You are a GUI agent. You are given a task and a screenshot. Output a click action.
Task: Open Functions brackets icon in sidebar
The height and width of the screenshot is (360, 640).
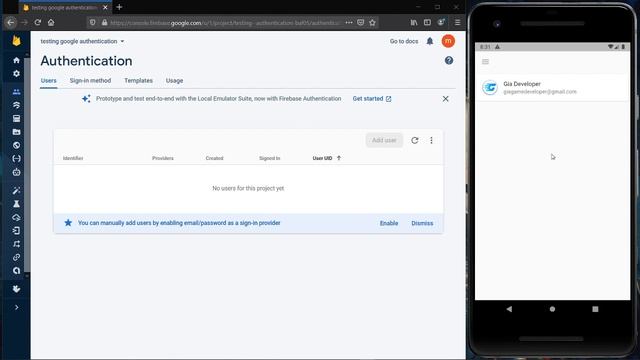coord(16,158)
